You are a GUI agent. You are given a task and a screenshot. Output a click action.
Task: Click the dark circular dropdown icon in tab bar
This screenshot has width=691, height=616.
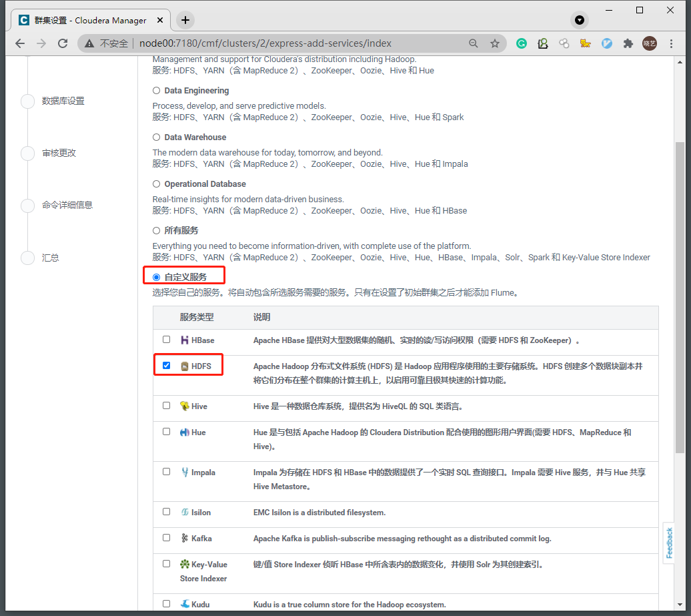point(580,20)
